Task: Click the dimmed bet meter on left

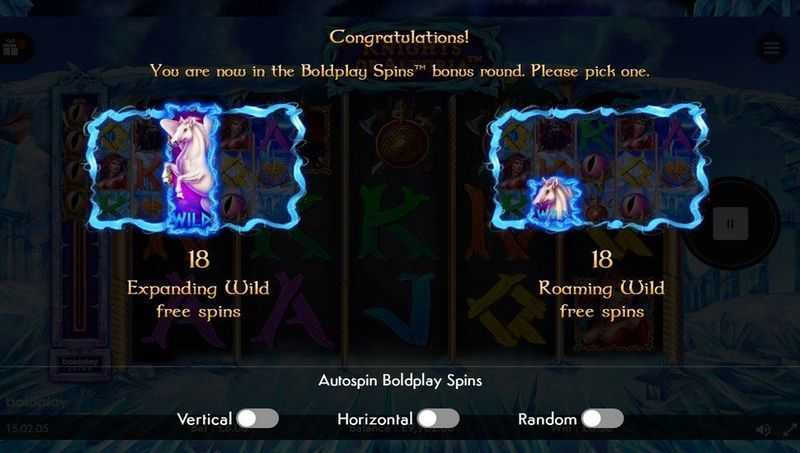Action: [x=80, y=214]
